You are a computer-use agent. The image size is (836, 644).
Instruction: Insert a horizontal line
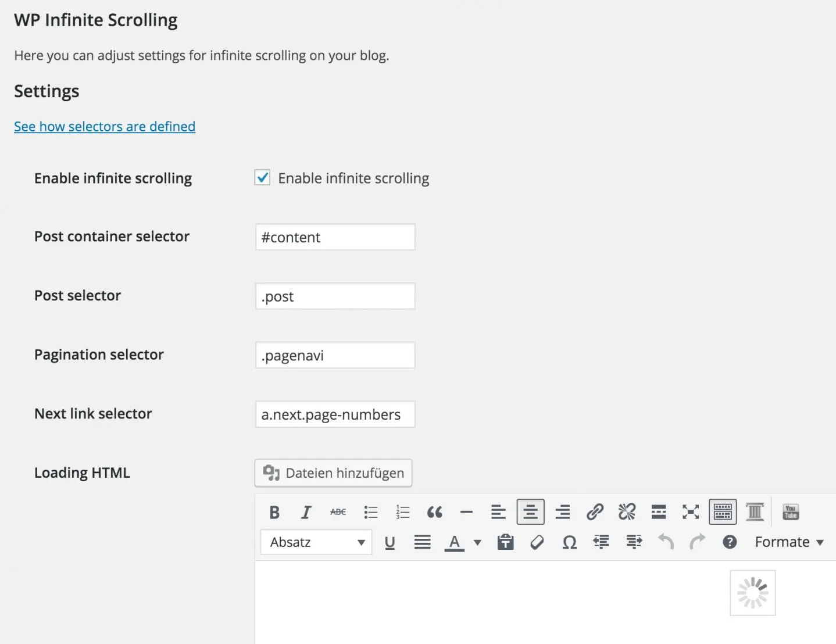point(466,512)
